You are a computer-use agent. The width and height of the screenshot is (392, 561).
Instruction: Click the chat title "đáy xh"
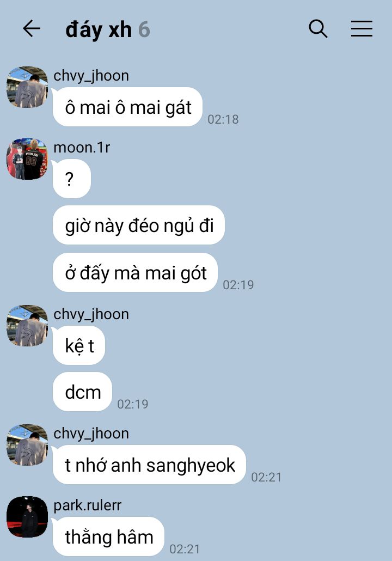click(99, 29)
